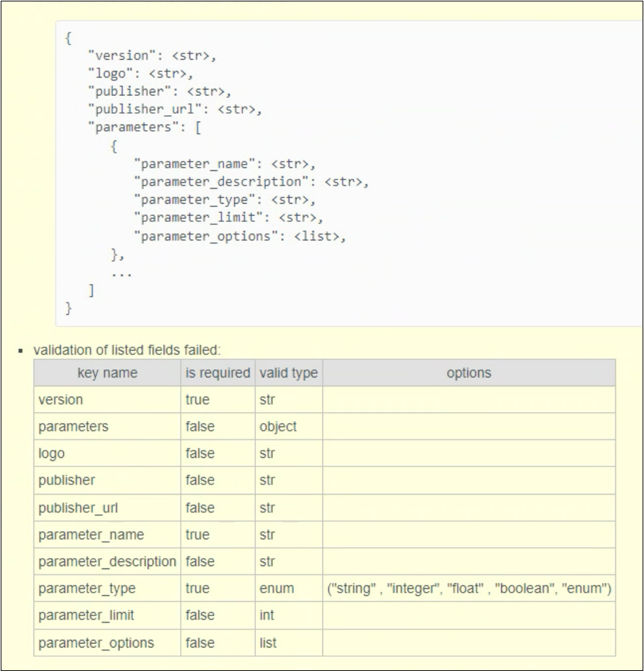The image size is (644, 671).
Task: Click the "is required" column header
Action: coord(218,372)
